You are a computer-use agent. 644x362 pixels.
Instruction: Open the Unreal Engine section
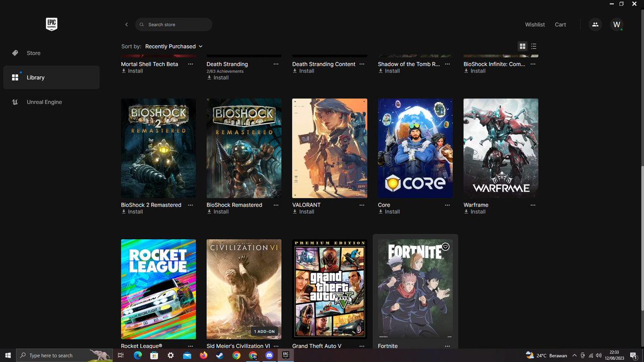pos(51,102)
